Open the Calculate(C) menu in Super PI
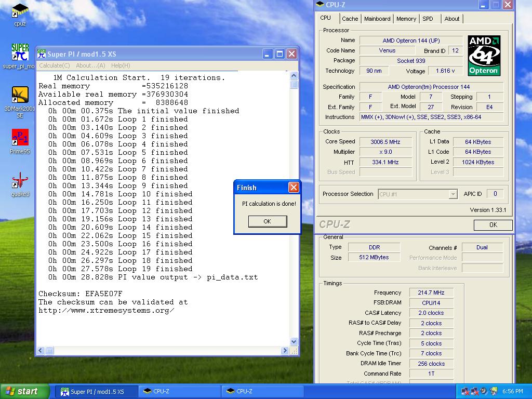This screenshot has width=532, height=399. tap(55, 65)
